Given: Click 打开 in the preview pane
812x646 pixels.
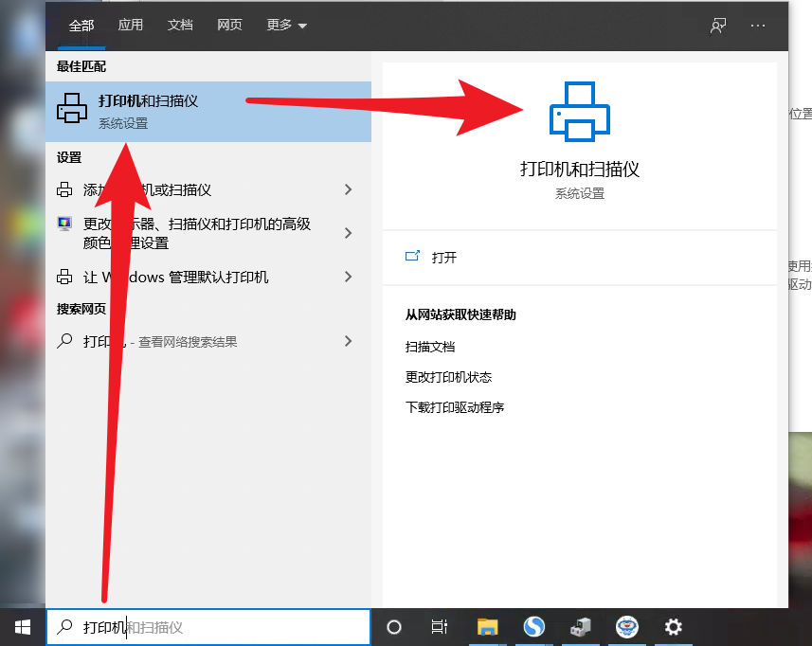Looking at the screenshot, I should pos(444,258).
